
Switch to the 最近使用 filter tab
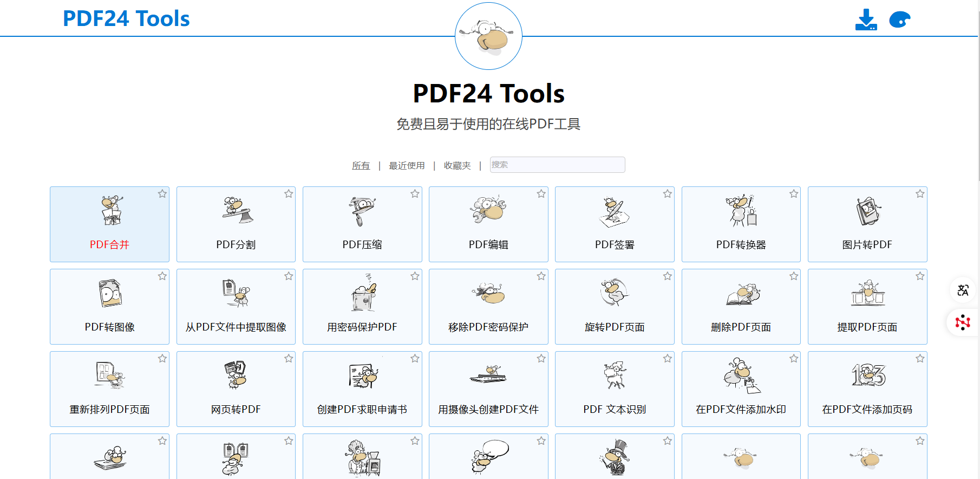pos(407,166)
